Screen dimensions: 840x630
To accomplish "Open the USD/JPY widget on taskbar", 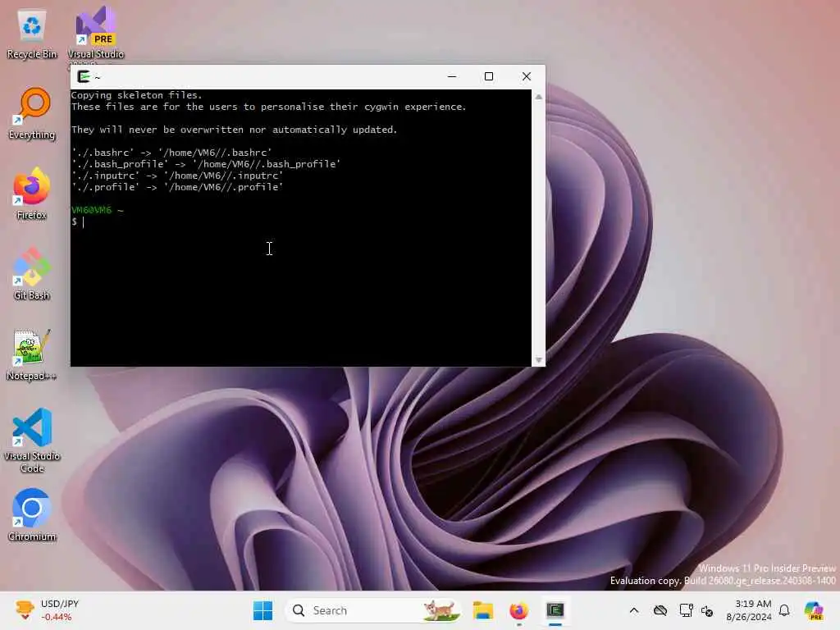I will click(47, 610).
